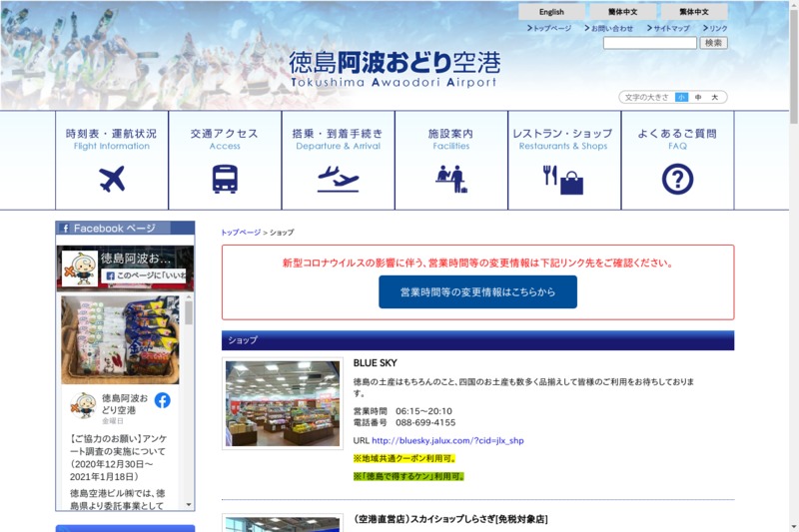799x532 pixels.
Task: Click the search text input field
Action: coord(649,43)
